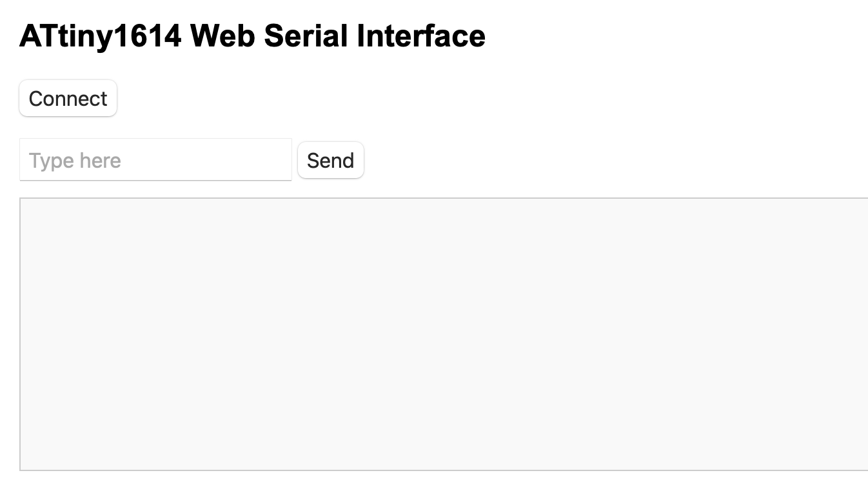Click the 'Web Serial' text in the heading
Screen dimensions: 868x493
270,35
